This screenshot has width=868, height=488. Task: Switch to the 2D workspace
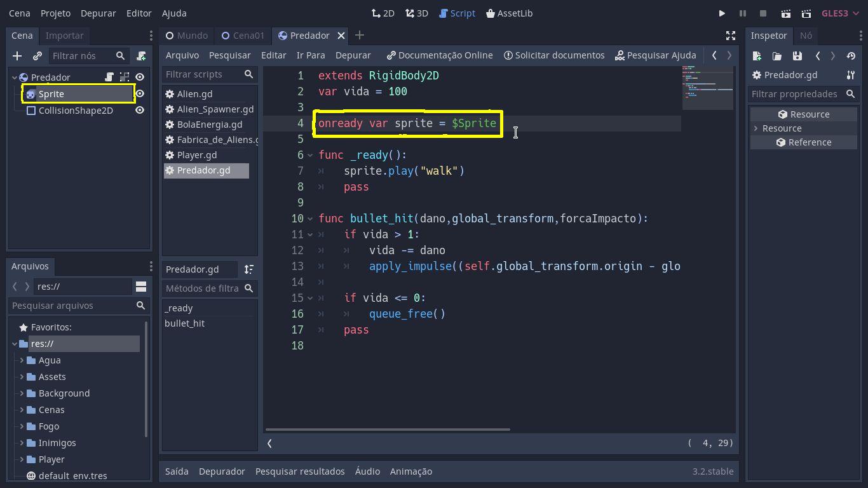click(x=383, y=13)
